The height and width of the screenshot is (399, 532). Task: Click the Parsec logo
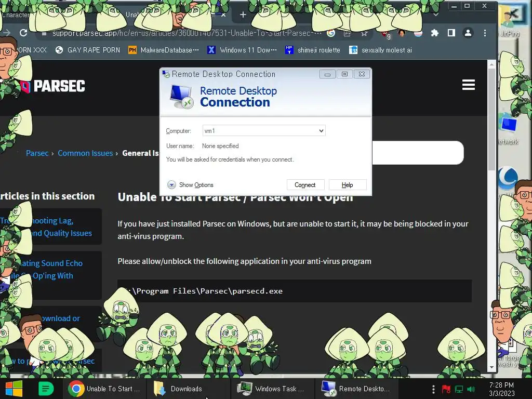(x=54, y=86)
